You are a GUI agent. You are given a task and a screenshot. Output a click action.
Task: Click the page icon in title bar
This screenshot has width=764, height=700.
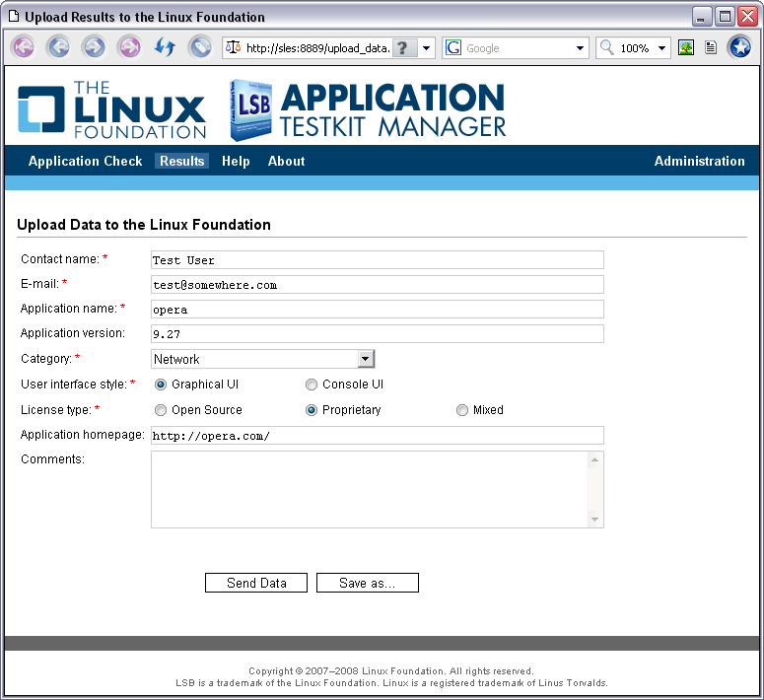tap(14, 17)
